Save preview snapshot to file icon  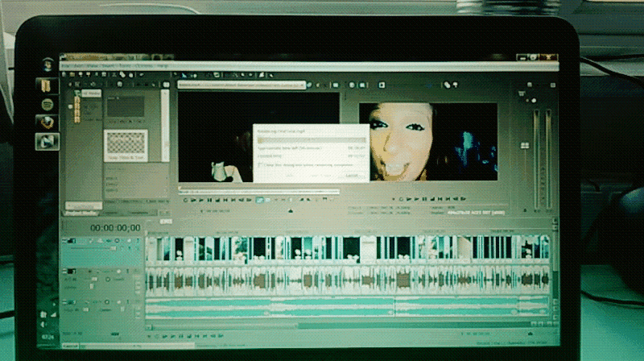tap(455, 85)
